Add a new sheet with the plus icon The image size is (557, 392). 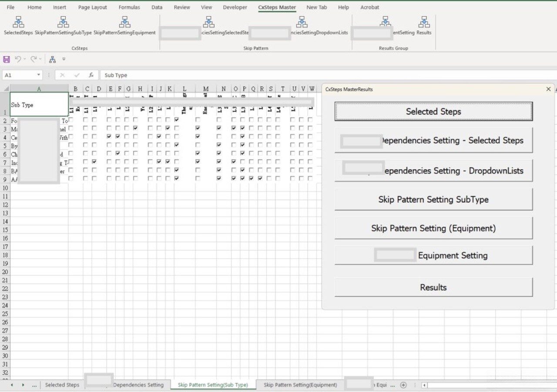click(403, 385)
